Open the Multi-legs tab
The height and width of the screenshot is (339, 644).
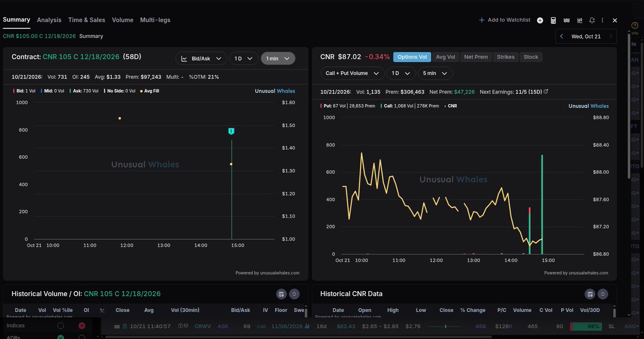click(155, 20)
